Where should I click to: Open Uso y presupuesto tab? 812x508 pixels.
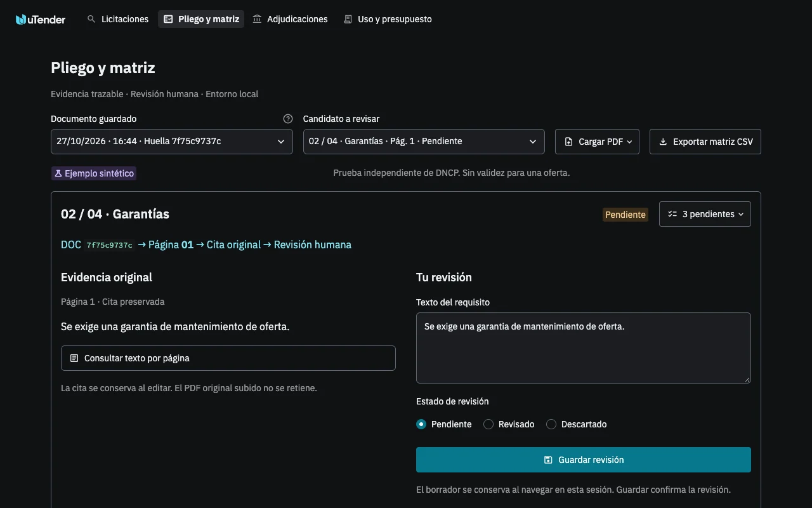[388, 19]
